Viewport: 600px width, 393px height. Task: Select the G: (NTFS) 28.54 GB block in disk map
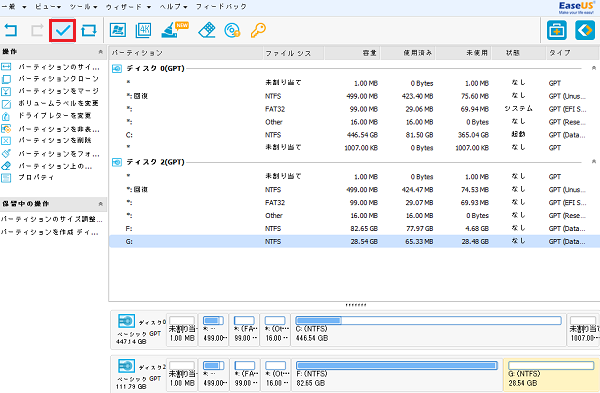pos(551,375)
